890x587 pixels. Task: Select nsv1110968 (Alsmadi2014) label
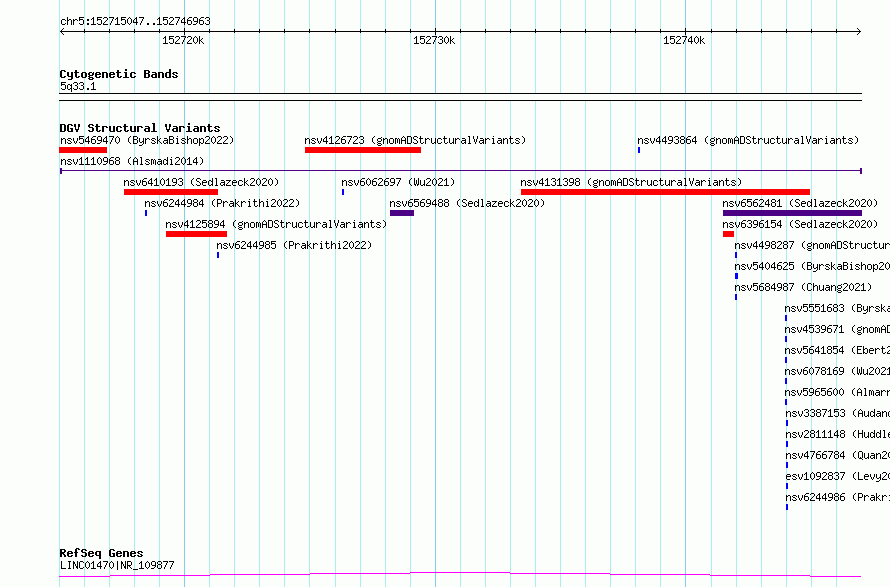coord(132,161)
